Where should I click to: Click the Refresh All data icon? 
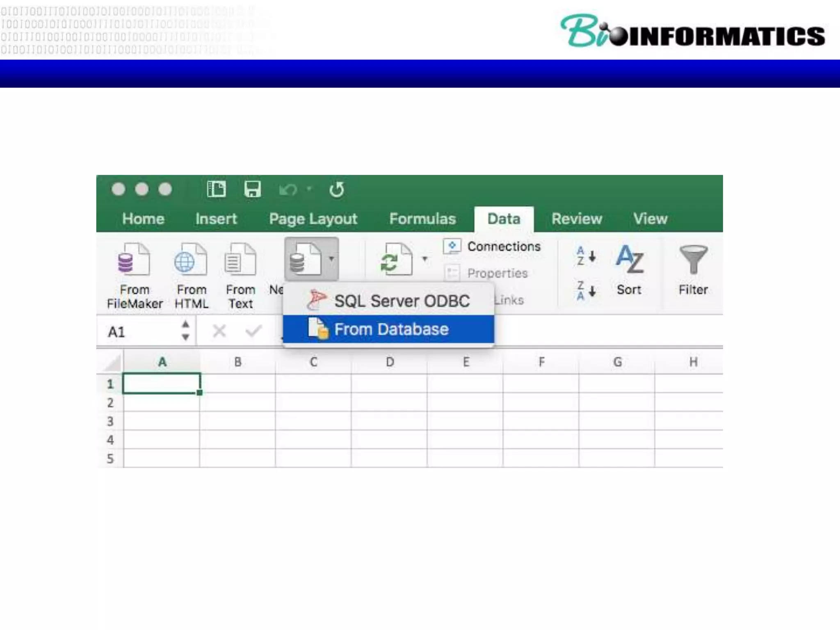pos(395,260)
